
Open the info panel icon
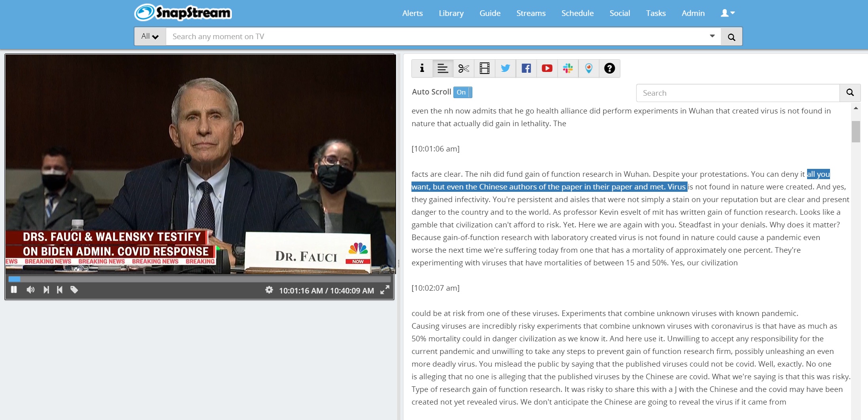(x=422, y=68)
